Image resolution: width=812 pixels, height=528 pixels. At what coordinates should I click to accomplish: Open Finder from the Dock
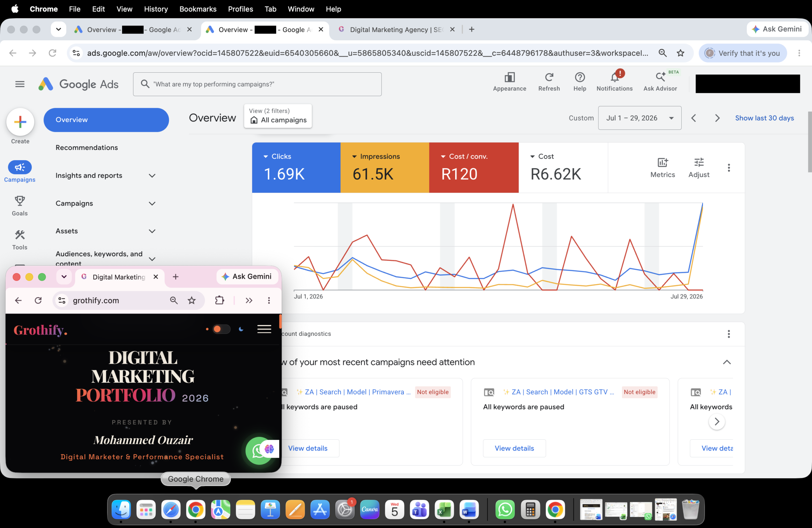(x=121, y=510)
